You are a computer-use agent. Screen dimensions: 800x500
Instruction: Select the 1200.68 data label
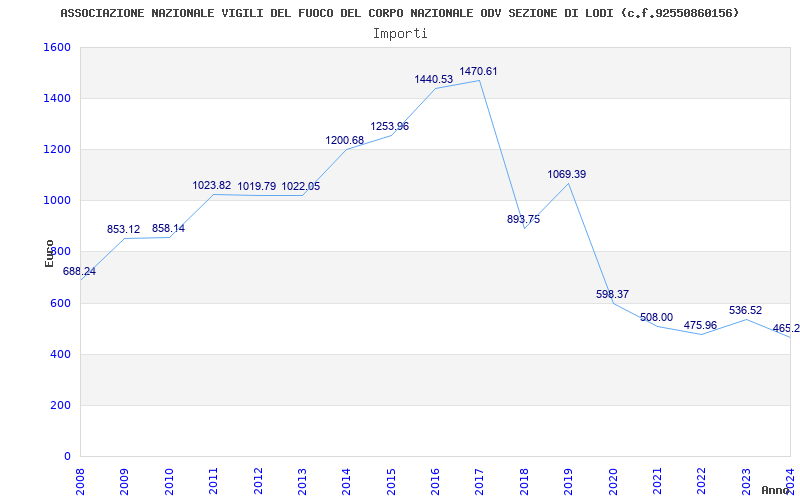click(345, 140)
